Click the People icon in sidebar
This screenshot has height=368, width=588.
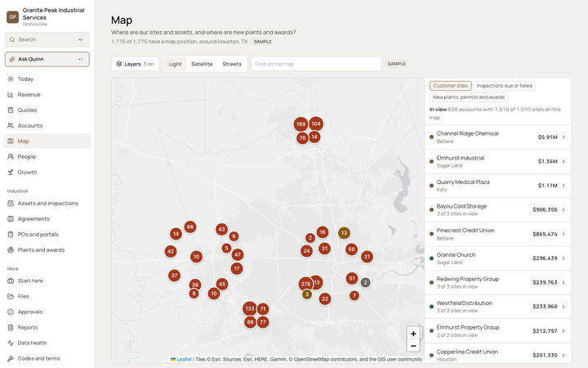[x=11, y=156]
